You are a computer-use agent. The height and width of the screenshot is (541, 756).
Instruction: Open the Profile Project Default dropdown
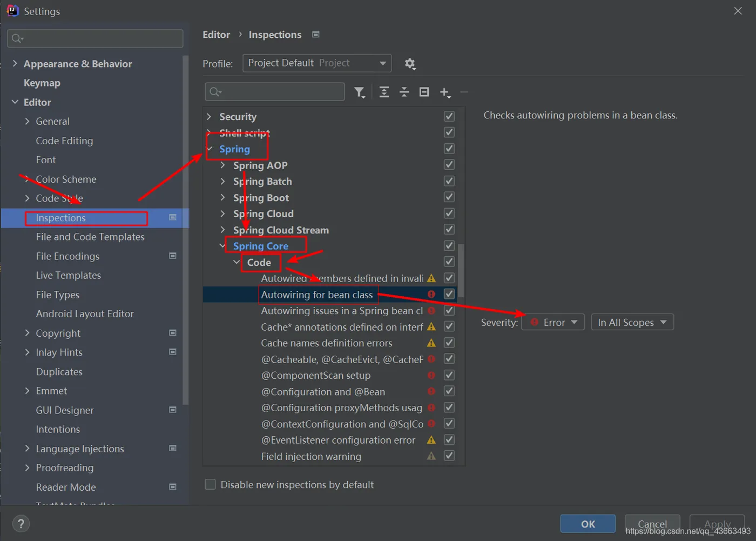click(x=317, y=63)
